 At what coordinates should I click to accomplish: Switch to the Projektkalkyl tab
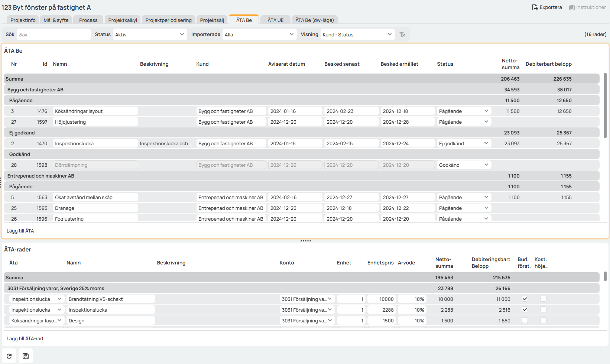pyautogui.click(x=123, y=20)
